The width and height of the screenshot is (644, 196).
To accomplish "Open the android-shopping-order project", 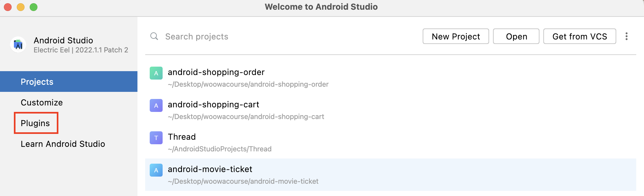I will [391, 78].
